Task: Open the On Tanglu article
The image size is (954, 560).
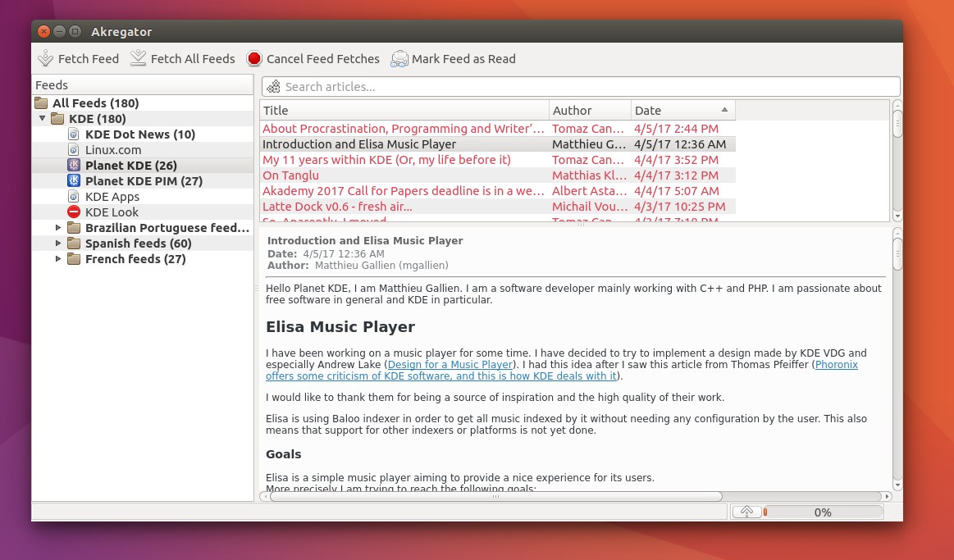Action: pos(290,175)
